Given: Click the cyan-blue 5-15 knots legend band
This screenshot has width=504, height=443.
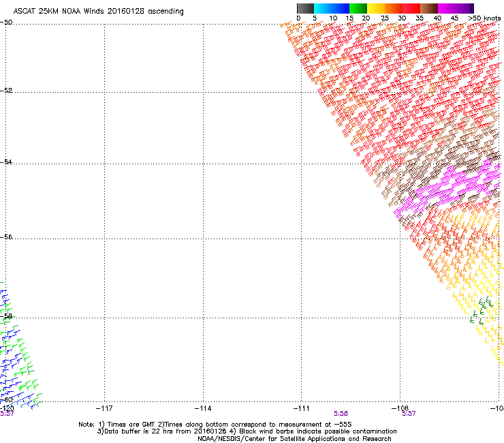Looking at the screenshot, I should pos(332,8).
